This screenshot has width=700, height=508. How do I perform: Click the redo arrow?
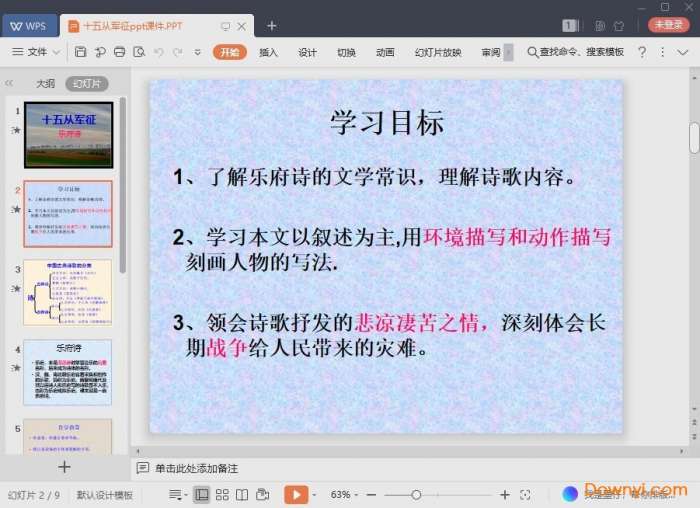[178, 52]
